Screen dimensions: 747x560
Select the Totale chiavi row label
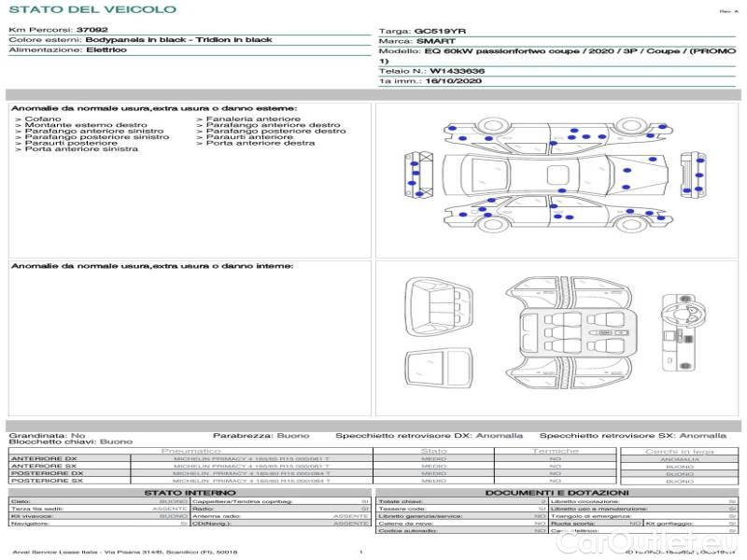pos(401,501)
